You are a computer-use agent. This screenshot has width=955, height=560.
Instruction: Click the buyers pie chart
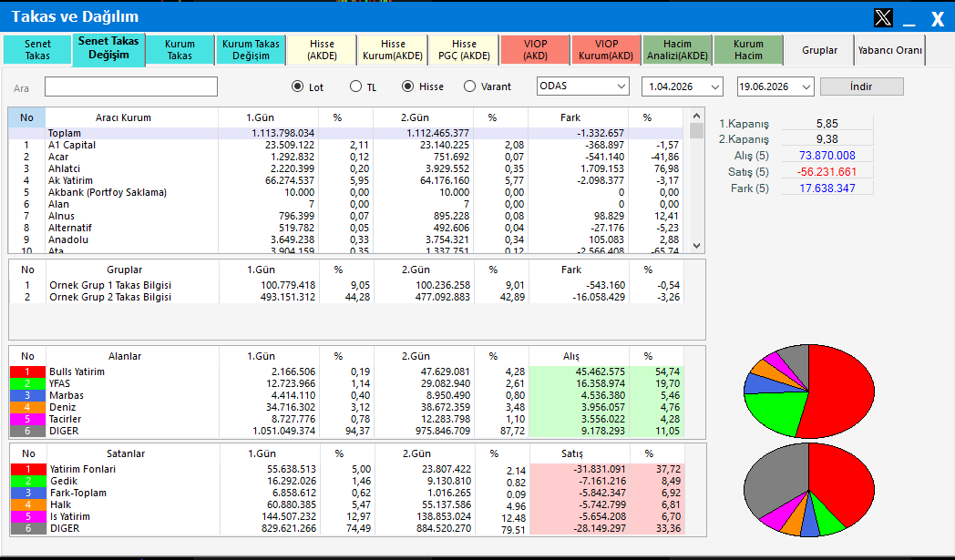pyautogui.click(x=809, y=391)
